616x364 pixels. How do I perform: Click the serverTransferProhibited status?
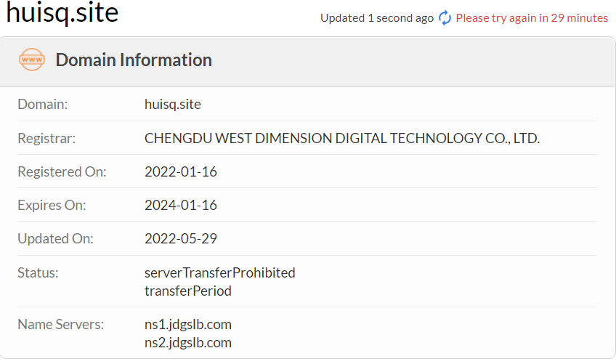coord(219,273)
